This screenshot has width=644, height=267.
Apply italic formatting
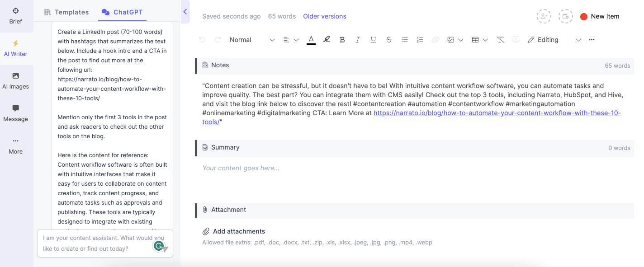coord(358,40)
